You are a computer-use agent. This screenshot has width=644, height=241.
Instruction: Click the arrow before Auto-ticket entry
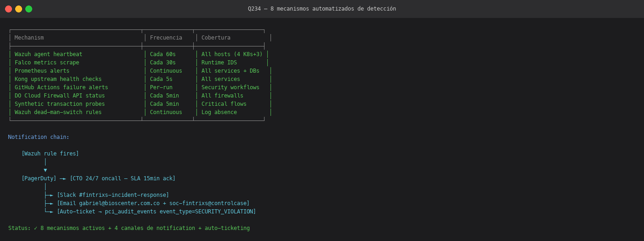(49, 212)
